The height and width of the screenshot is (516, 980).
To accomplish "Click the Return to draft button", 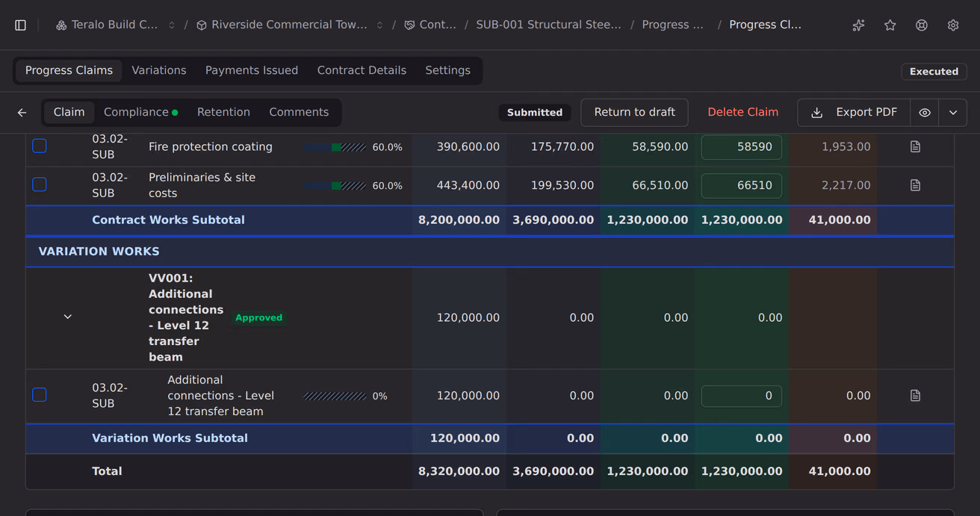I will coord(634,113).
